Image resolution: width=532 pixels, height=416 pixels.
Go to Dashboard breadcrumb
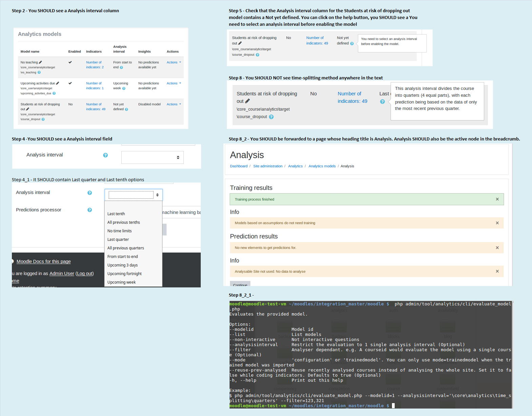[x=239, y=166]
